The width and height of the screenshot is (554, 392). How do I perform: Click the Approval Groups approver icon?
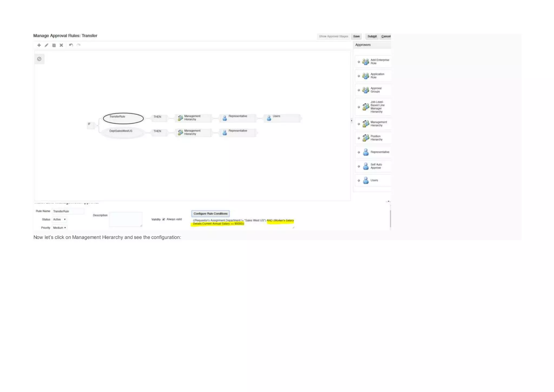click(x=365, y=90)
